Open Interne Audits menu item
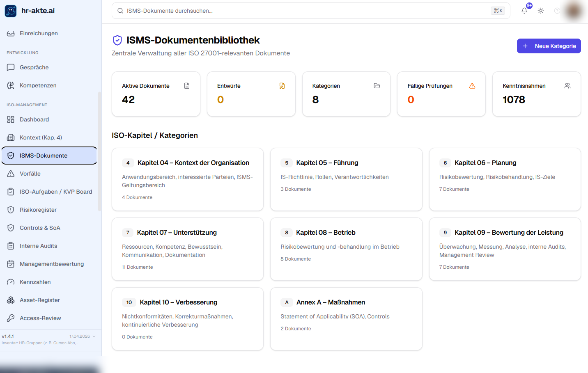This screenshot has width=588, height=373. pyautogui.click(x=49, y=246)
